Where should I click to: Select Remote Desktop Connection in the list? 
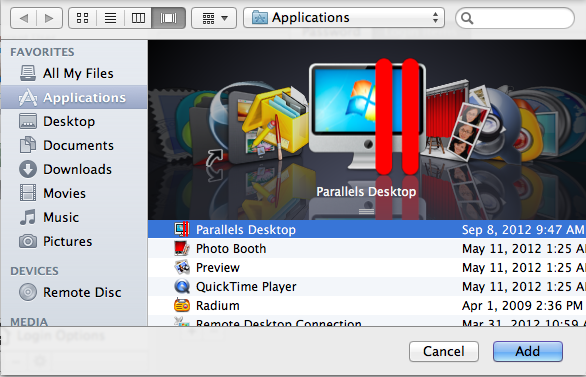[x=367, y=321]
